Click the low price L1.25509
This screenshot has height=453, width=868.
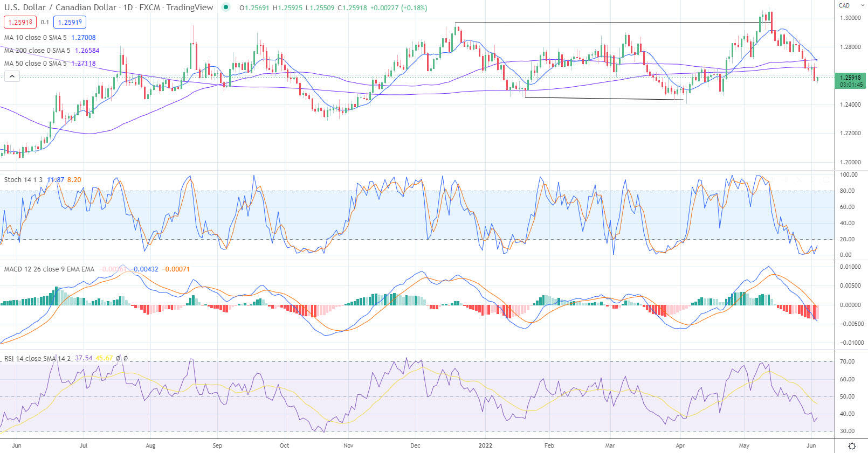[320, 8]
